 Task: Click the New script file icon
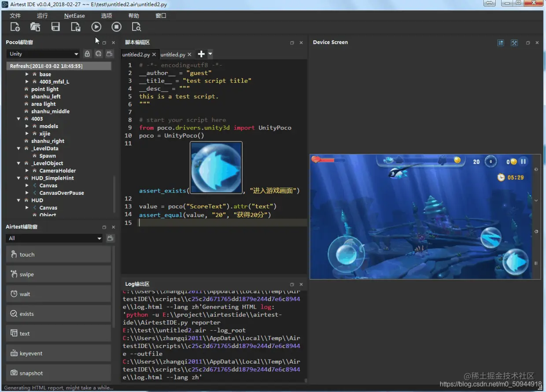point(15,27)
